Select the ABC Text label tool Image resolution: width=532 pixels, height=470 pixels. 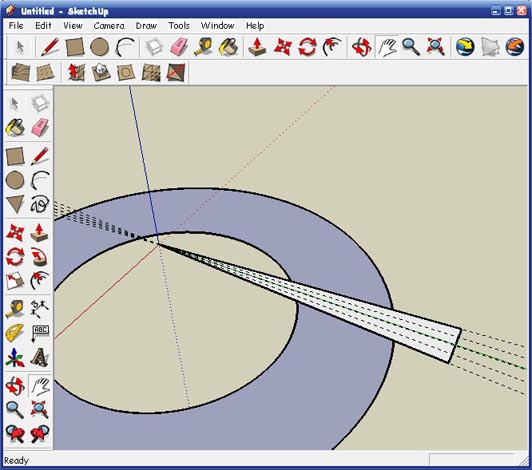[x=40, y=333]
